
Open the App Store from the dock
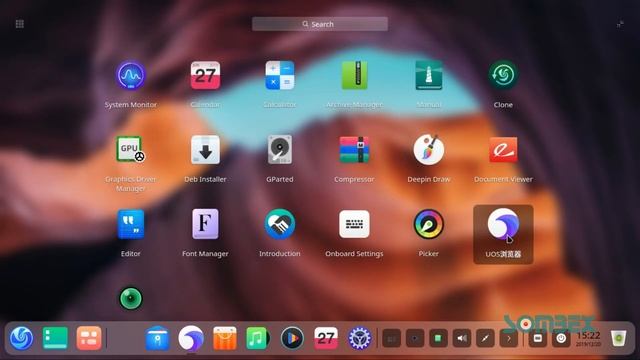[x=225, y=338]
